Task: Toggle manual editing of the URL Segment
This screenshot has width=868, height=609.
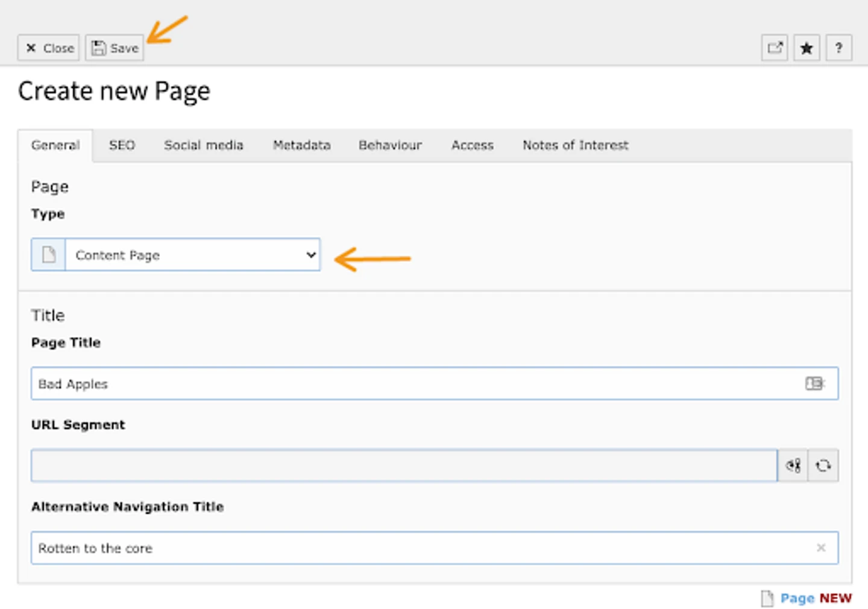Action: point(793,465)
